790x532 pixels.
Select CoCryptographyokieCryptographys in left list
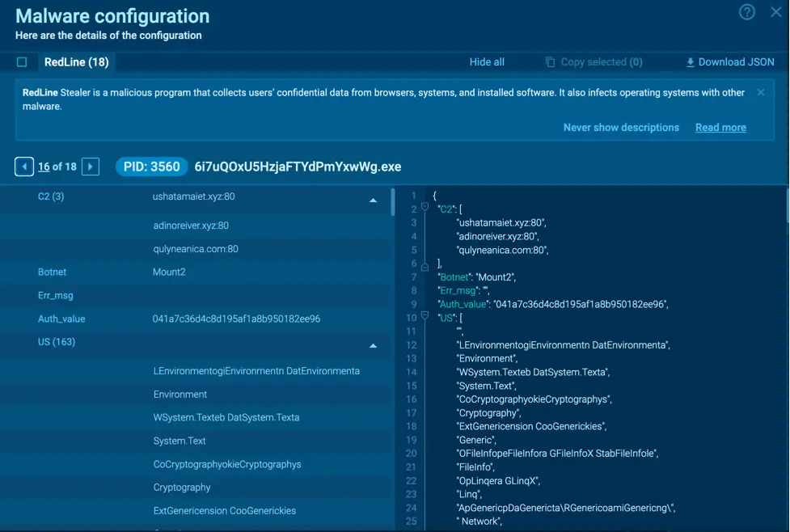tap(227, 464)
